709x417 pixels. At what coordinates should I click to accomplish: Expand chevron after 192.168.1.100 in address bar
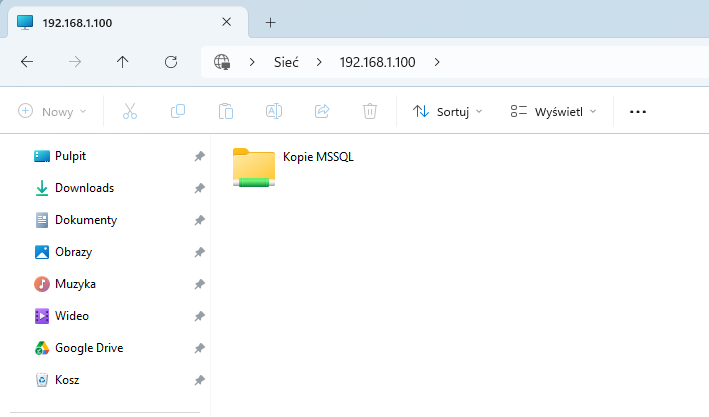437,62
